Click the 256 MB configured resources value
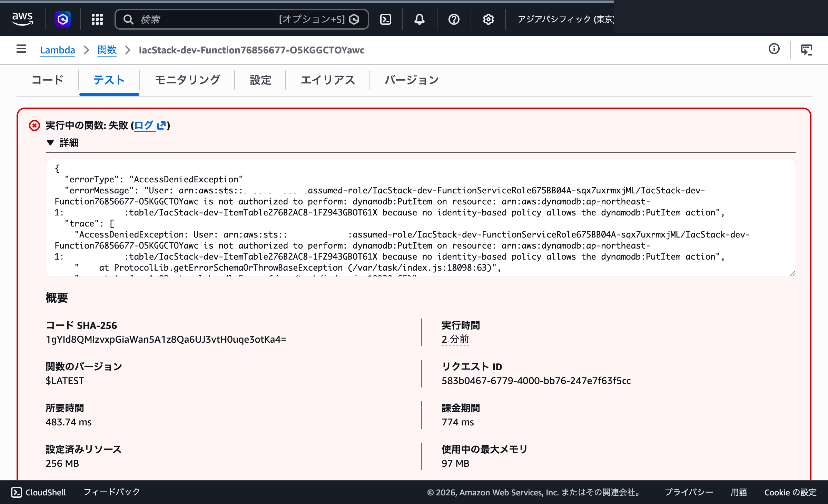Viewport: 828px width, 504px height. click(62, 463)
